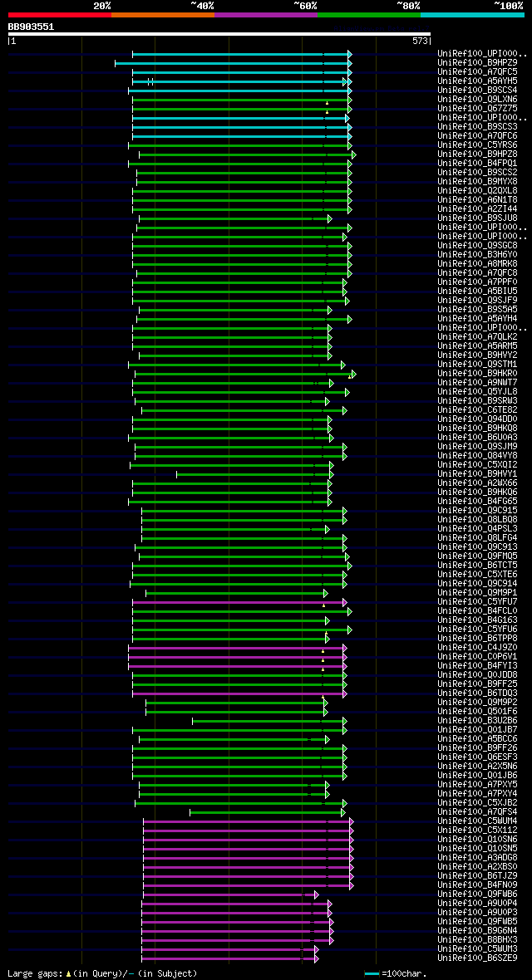Select the UniRef100_Q9SGC8 label
The width and height of the screenshot is (532, 980).
[x=477, y=246]
